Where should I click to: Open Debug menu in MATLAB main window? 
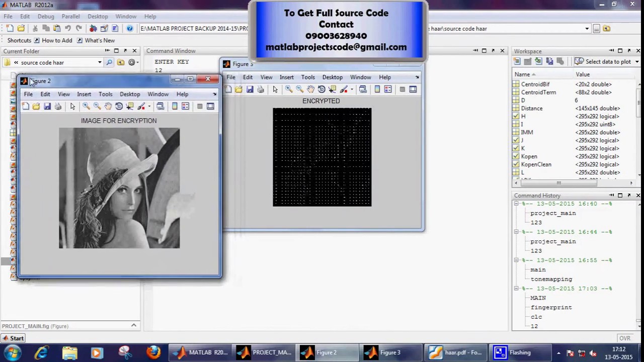[46, 17]
